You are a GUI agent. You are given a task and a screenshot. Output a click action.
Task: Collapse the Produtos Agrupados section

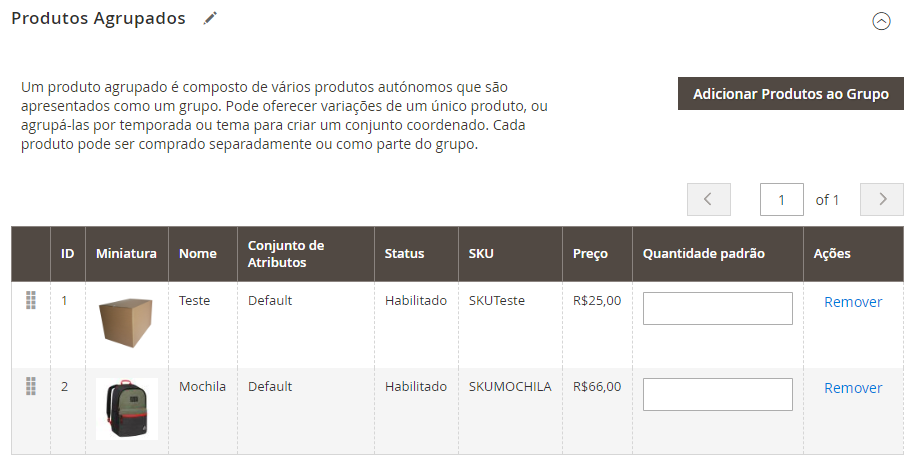coord(881,22)
